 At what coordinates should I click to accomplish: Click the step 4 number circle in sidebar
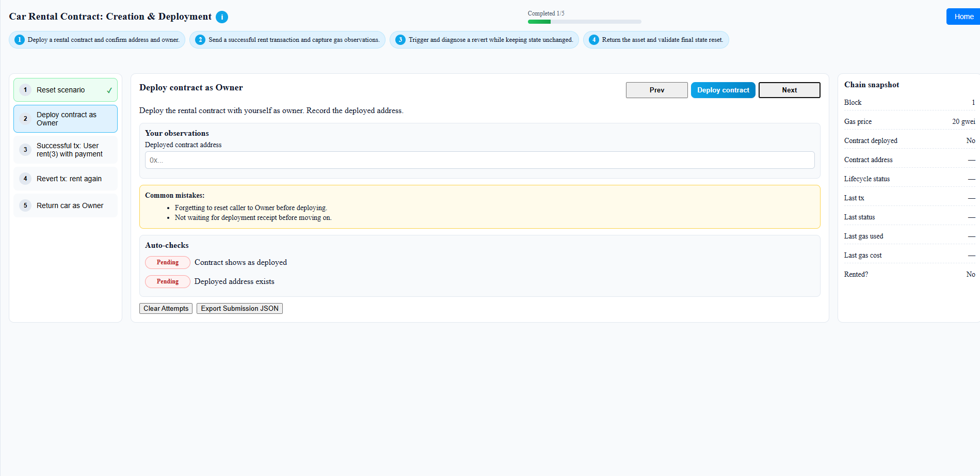tap(25, 179)
